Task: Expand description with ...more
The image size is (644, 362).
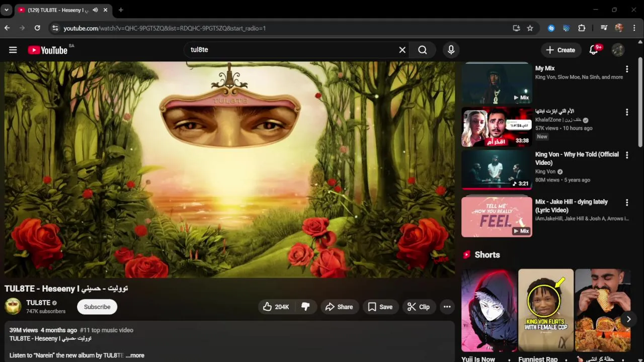Action: click(x=135, y=355)
